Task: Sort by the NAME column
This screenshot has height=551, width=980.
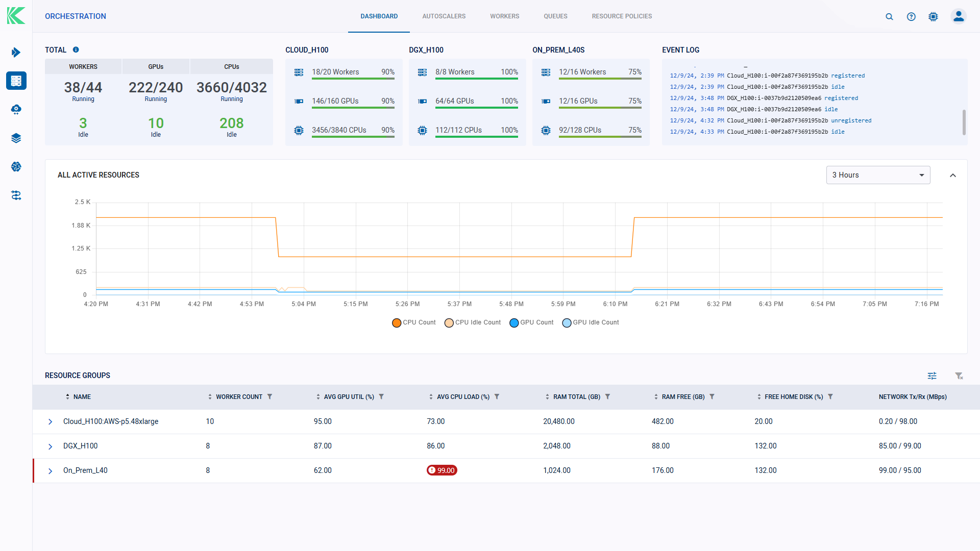Action: click(78, 396)
